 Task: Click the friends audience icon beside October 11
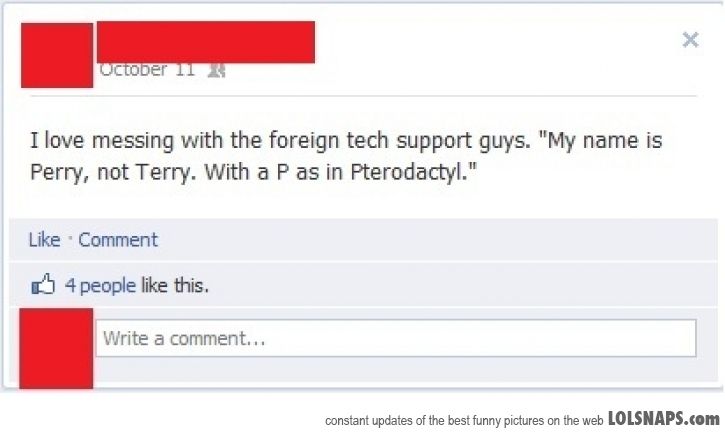(216, 70)
